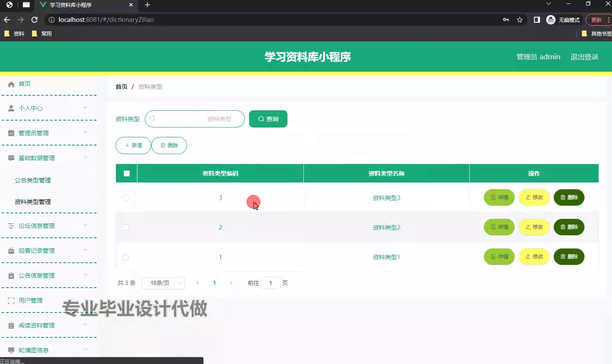Click the magnifier icon inside 资料类型 search box
Image resolution: width=612 pixels, height=364 pixels.
coord(152,118)
